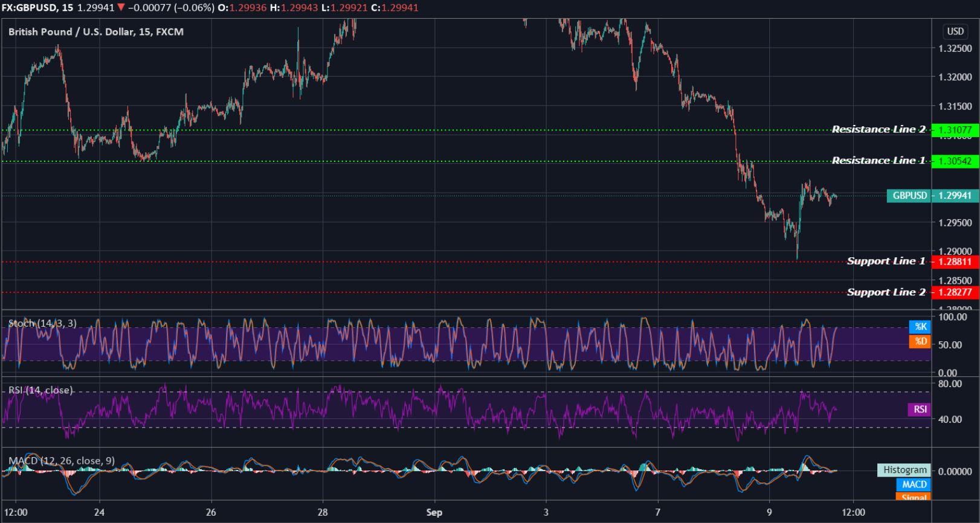The height and width of the screenshot is (523, 980).
Task: Click the FX:GBPUSD, 15 symbol header
Action: [x=37, y=8]
